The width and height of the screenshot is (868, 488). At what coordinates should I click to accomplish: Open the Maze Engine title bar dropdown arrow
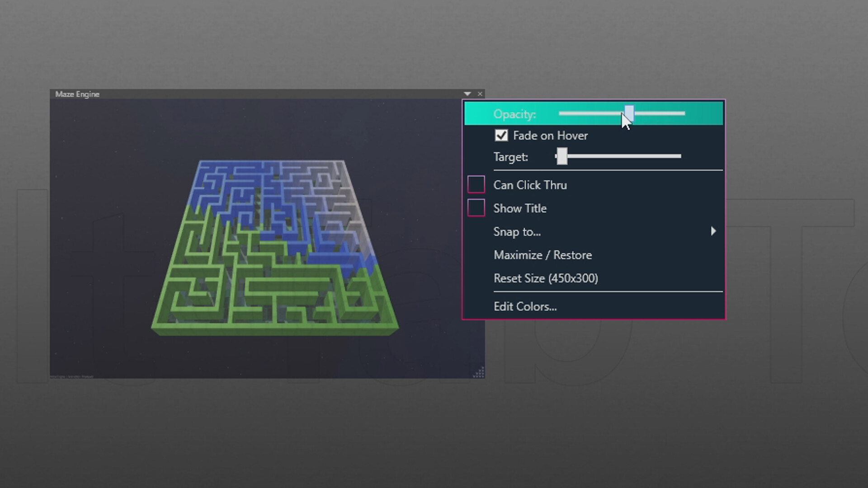[467, 94]
